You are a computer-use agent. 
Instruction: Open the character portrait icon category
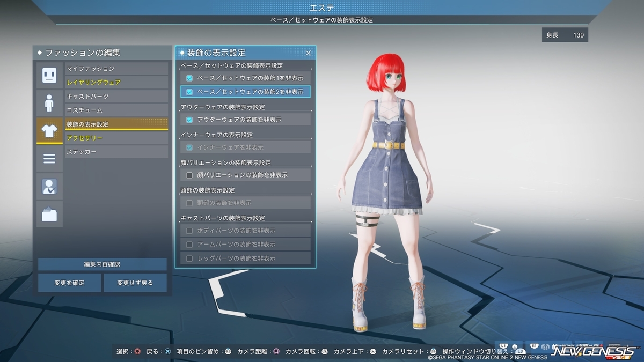49,187
